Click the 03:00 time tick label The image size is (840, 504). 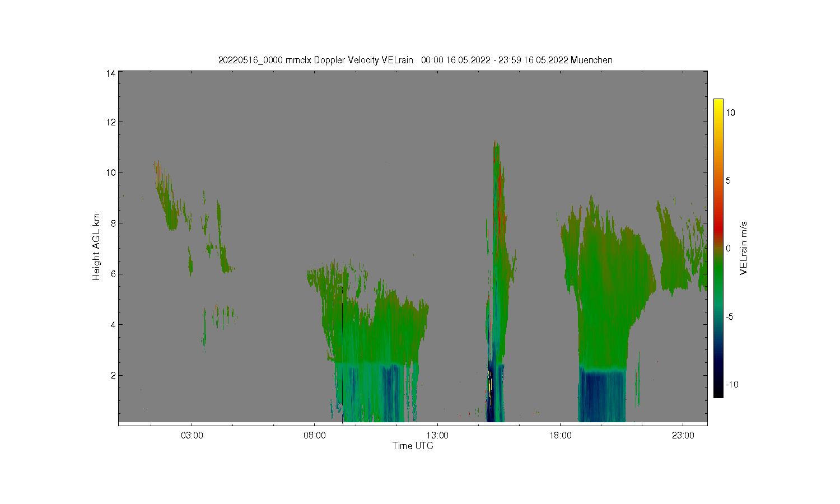coord(192,435)
